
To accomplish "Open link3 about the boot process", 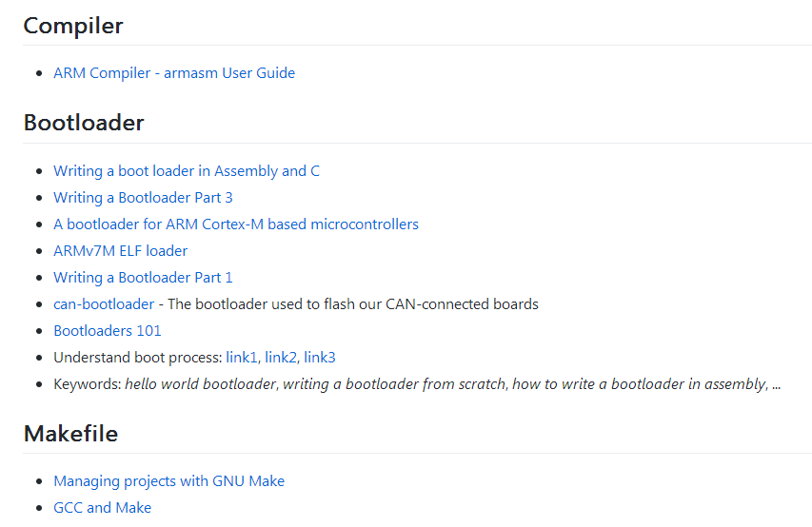I will pyautogui.click(x=320, y=358).
